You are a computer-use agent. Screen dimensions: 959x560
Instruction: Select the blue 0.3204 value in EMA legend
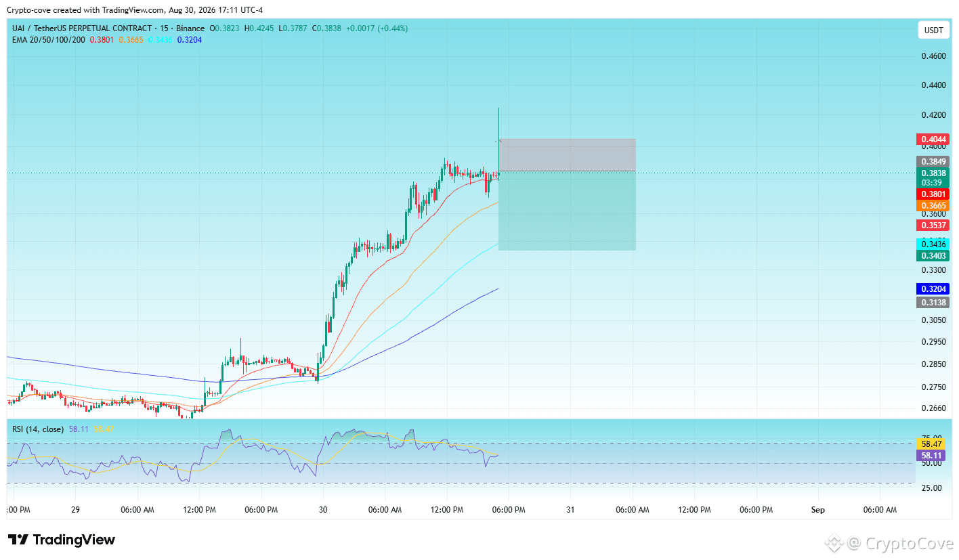[190, 40]
